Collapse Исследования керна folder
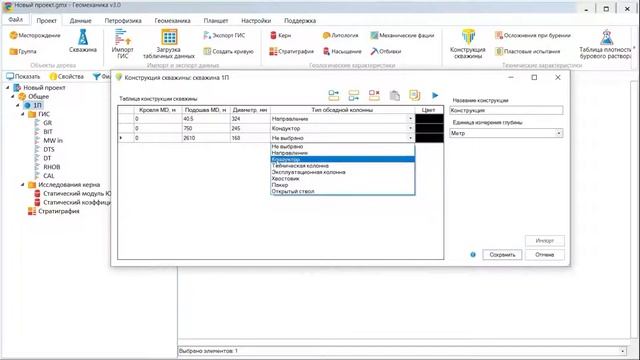Image resolution: width=640 pixels, height=360 pixels. 23,185
